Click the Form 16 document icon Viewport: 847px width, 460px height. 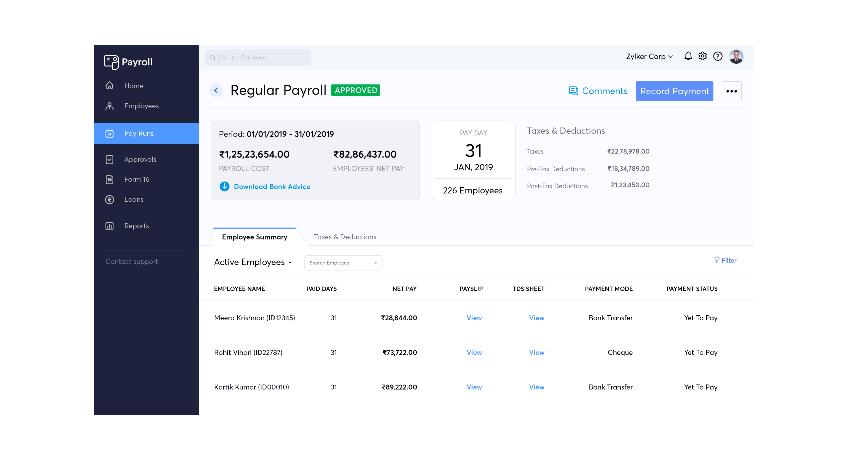pyautogui.click(x=110, y=179)
